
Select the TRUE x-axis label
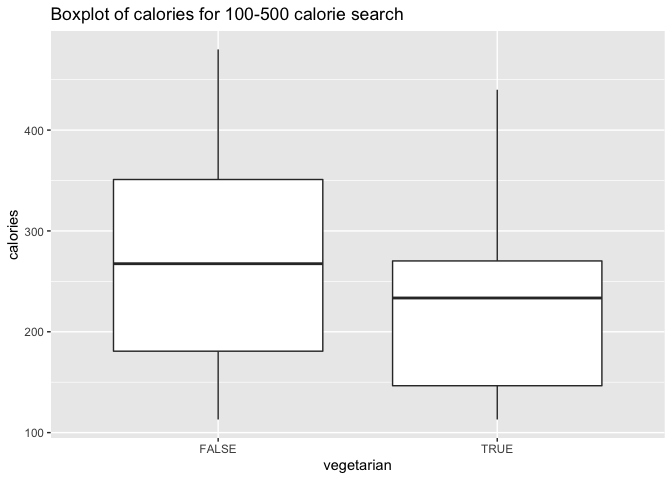497,449
